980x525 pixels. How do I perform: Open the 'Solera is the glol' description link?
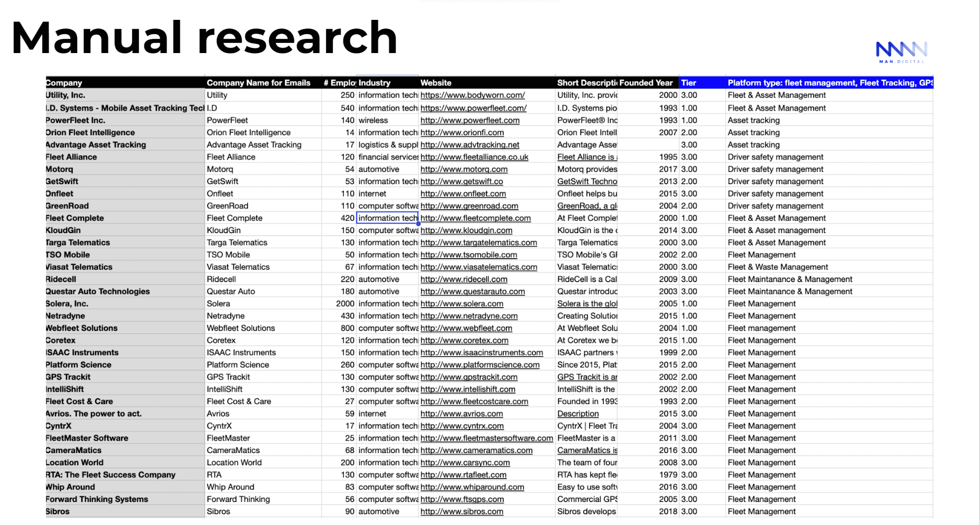pyautogui.click(x=587, y=304)
